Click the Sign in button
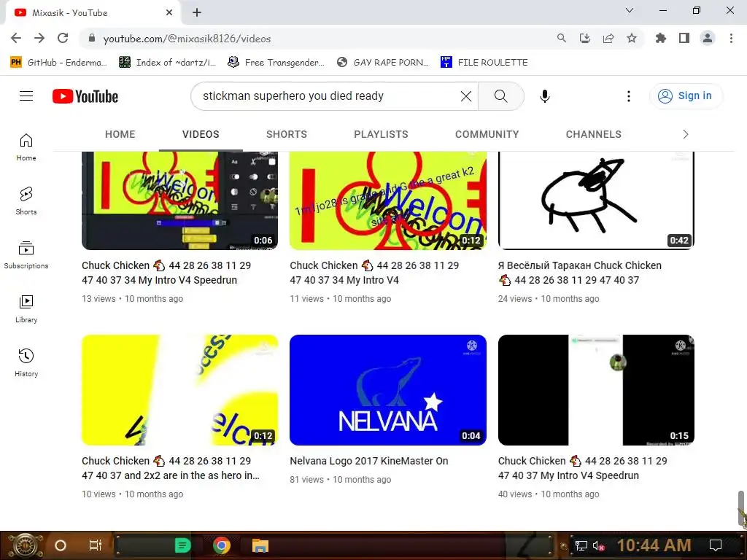 click(686, 96)
